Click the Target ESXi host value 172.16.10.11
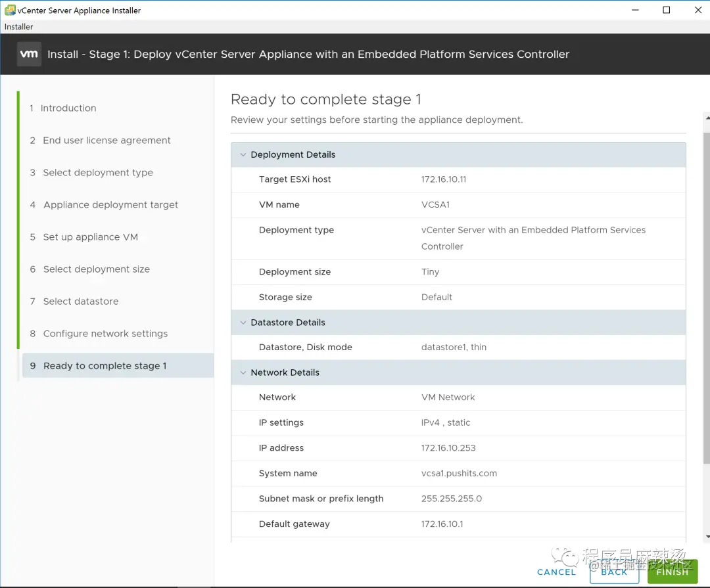The height and width of the screenshot is (588, 710). coord(443,179)
